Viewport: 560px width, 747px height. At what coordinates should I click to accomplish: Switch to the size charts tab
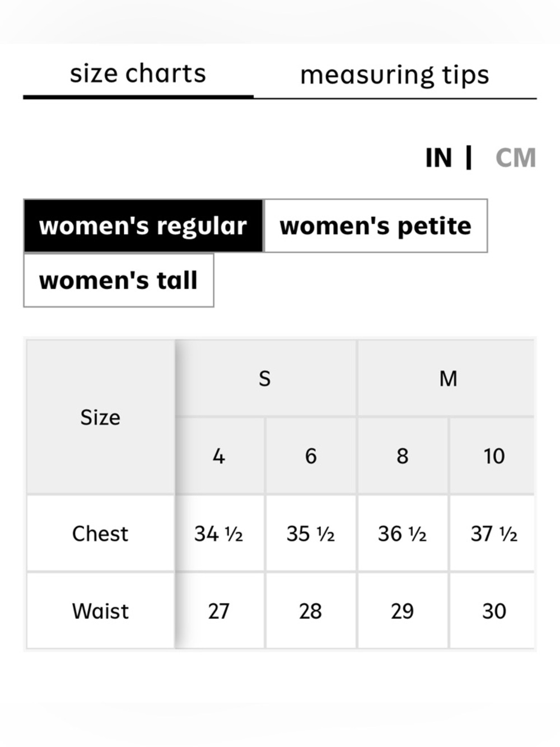coord(138,75)
